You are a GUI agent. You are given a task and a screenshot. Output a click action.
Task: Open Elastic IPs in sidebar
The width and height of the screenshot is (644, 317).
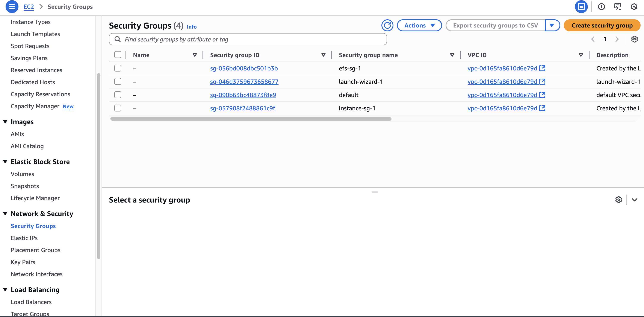point(24,238)
